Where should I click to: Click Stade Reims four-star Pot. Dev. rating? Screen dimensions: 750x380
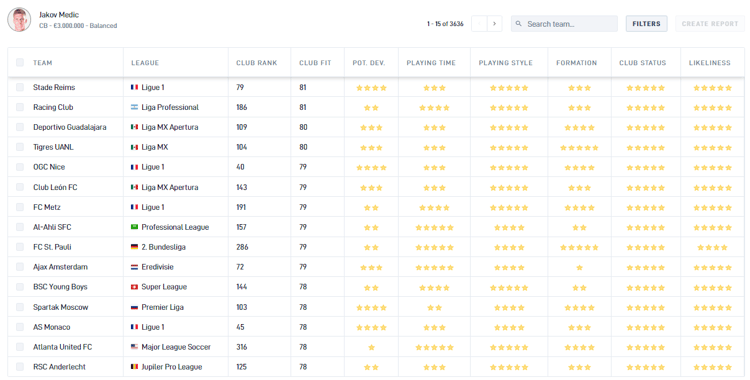(x=371, y=88)
